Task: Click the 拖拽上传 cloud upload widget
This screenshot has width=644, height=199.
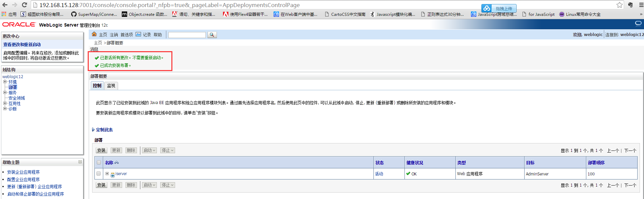Action: point(499,8)
